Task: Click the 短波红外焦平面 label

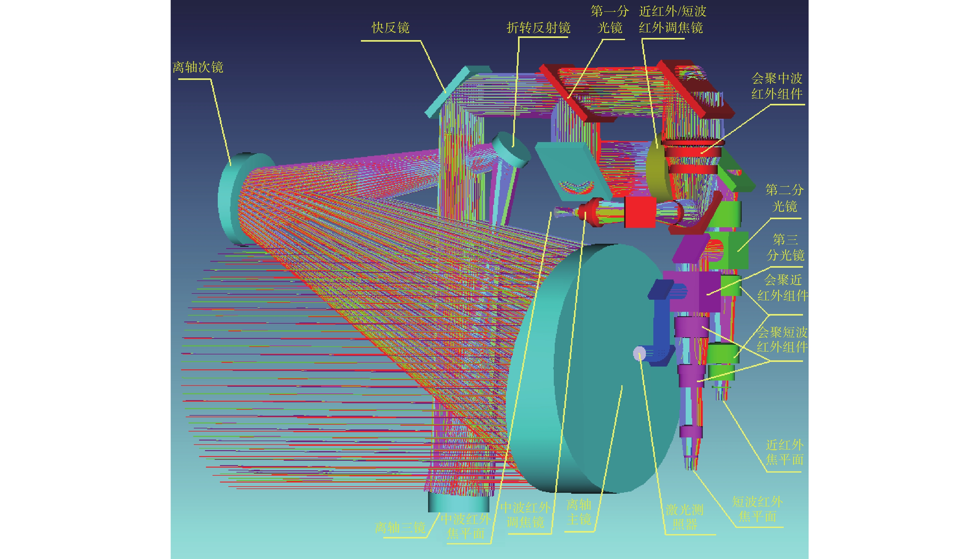Action: click(757, 509)
